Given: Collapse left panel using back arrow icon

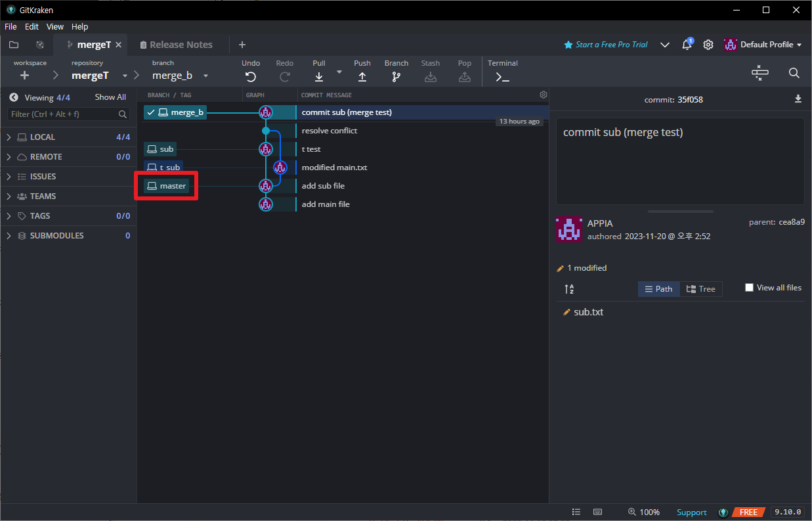Looking at the screenshot, I should 13,97.
